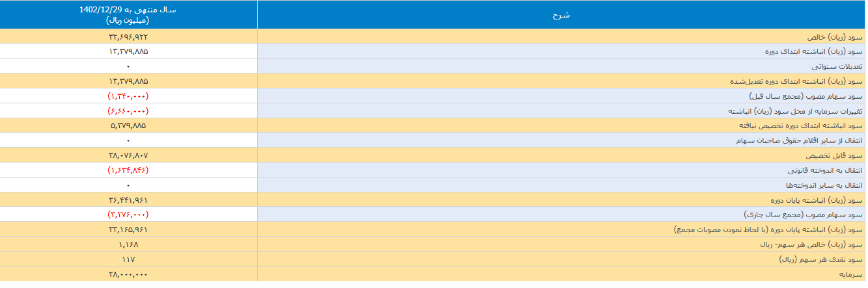Click the سال منتهی به 1402/12/29 column header
The width and height of the screenshot is (868, 288).
pos(128,15)
